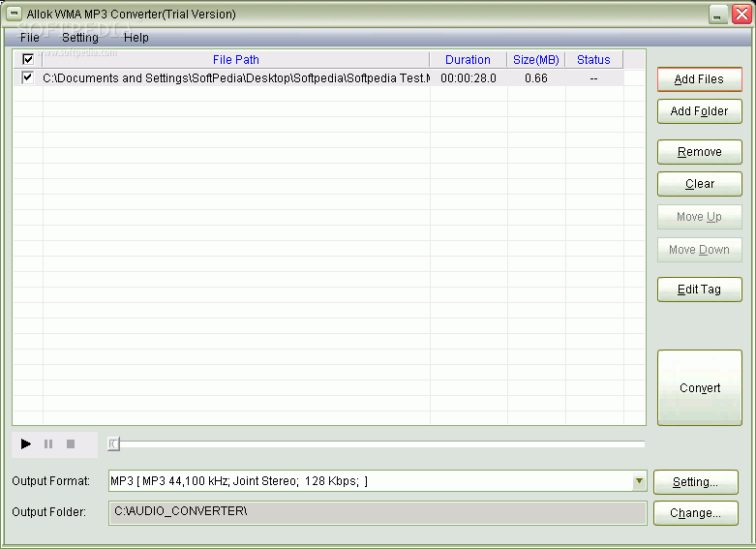Screen dimensions: 756x549
Task: Click the Add Folder button
Action: (699, 111)
